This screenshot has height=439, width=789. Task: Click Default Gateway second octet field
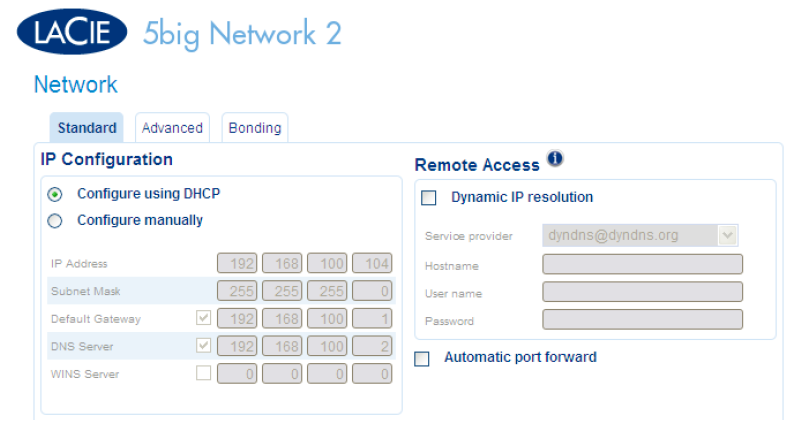coord(282,319)
